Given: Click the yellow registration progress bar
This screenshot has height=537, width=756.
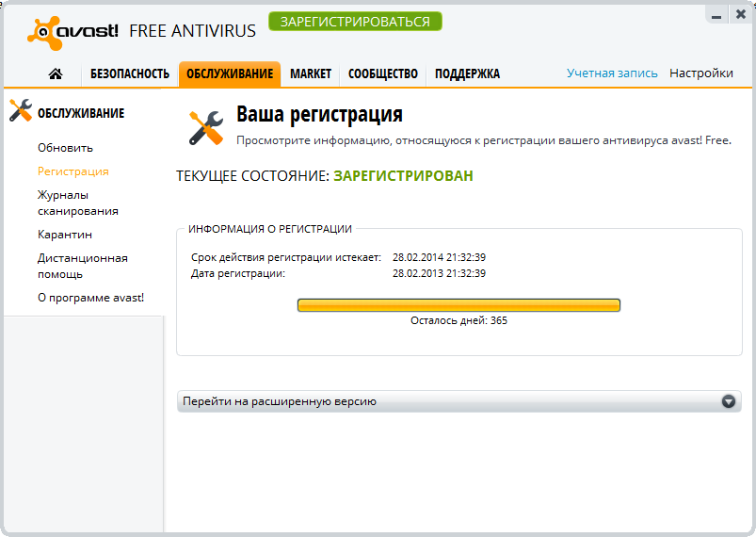Looking at the screenshot, I should point(458,305).
